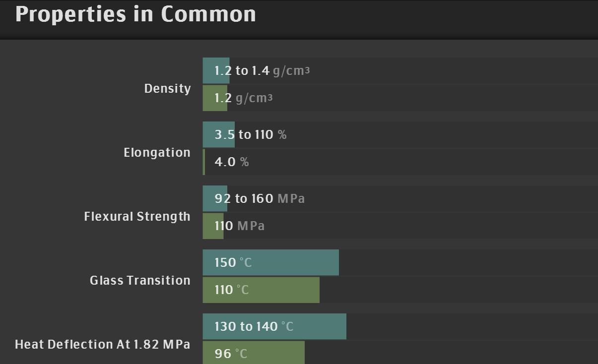Select the Elongation property label
598x364 pixels.
[x=157, y=153]
